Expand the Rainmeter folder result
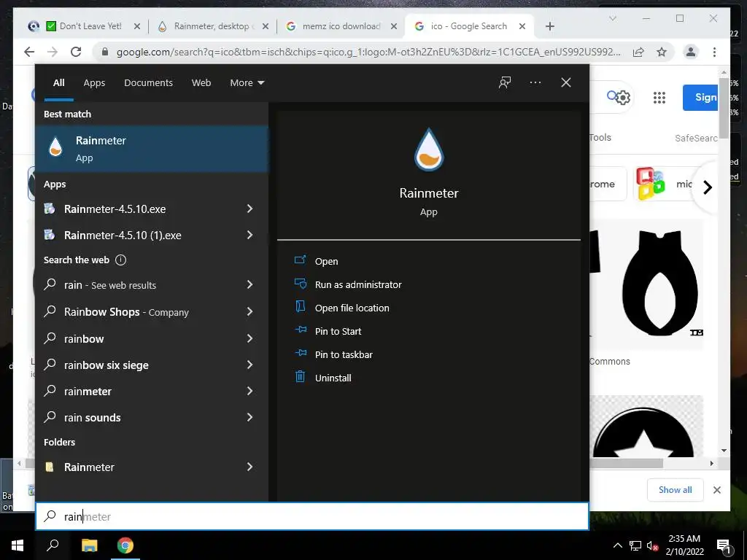 pyautogui.click(x=249, y=467)
